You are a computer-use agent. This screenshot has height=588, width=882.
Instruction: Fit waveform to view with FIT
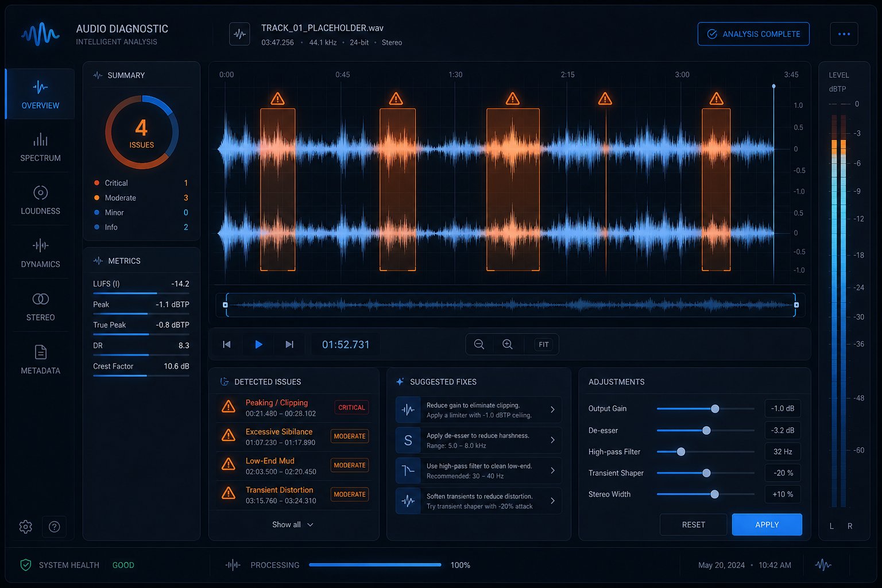pyautogui.click(x=544, y=345)
